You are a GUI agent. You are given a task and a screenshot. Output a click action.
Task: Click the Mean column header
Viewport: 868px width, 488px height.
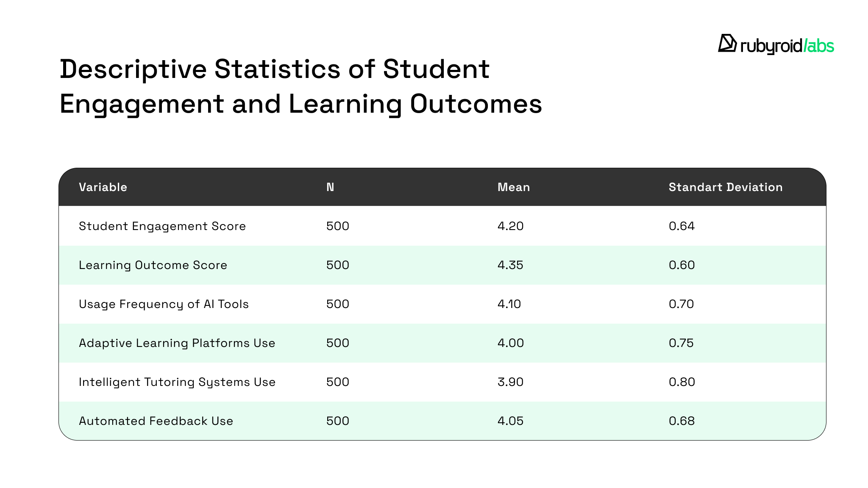(x=514, y=187)
